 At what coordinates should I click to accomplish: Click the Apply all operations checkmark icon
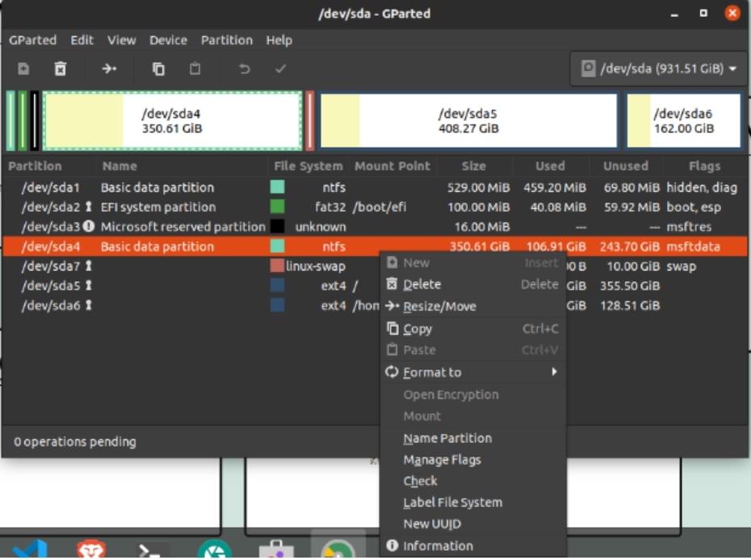click(x=281, y=69)
